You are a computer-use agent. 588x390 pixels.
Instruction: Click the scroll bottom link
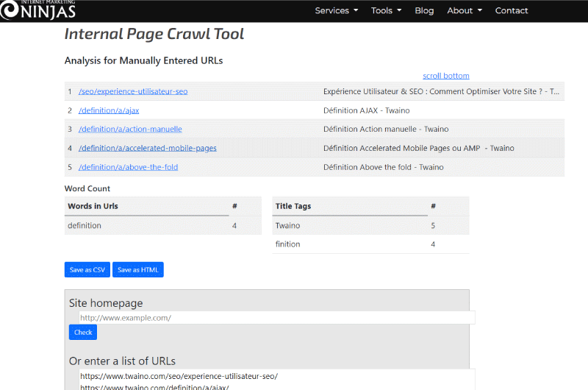click(446, 76)
